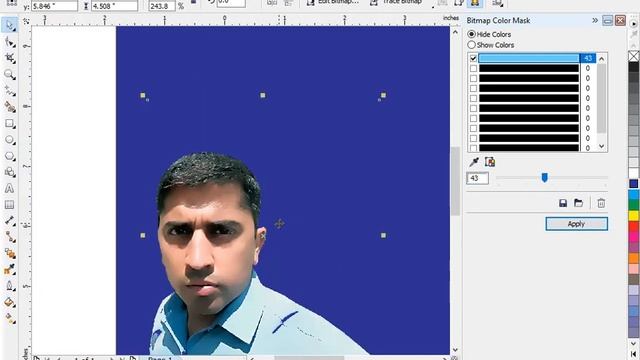This screenshot has width=640, height=360.
Task: Select the Artistic Media tool
Action: 9,107
